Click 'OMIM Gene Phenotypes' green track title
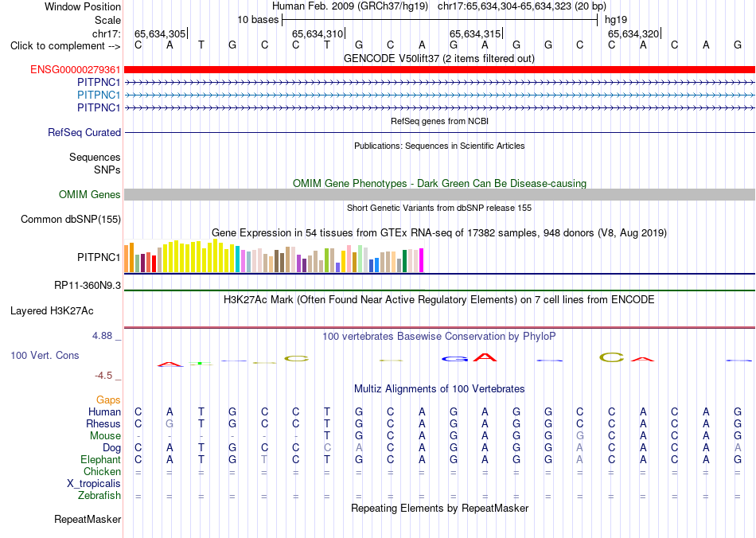The width and height of the screenshot is (756, 538). pyautogui.click(x=439, y=184)
